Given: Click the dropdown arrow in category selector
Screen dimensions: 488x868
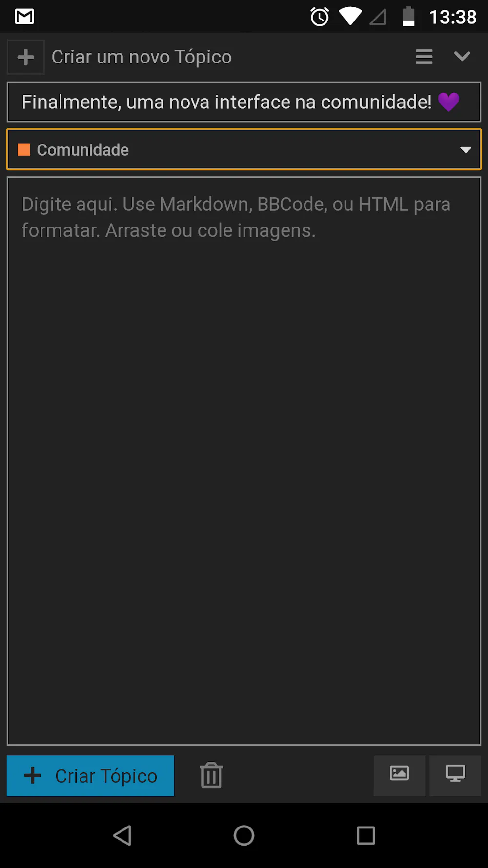Looking at the screenshot, I should 466,150.
